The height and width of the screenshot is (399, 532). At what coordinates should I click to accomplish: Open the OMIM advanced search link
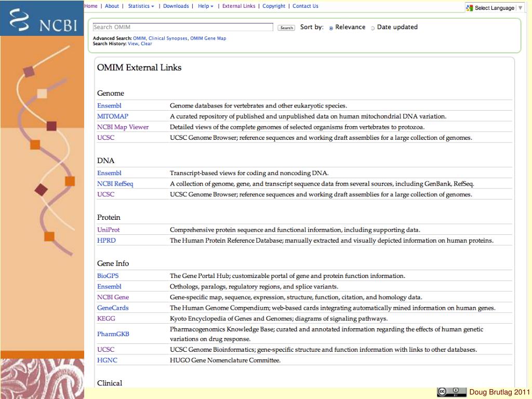(139, 38)
